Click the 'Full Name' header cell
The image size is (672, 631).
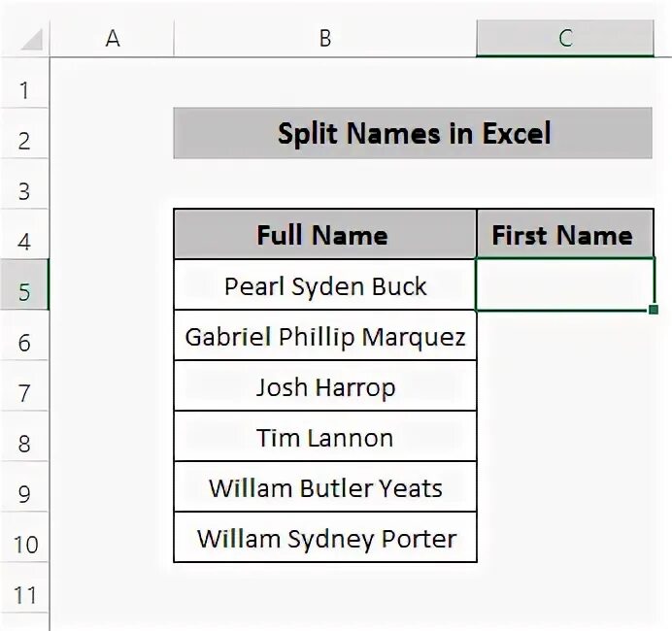pyautogui.click(x=325, y=234)
